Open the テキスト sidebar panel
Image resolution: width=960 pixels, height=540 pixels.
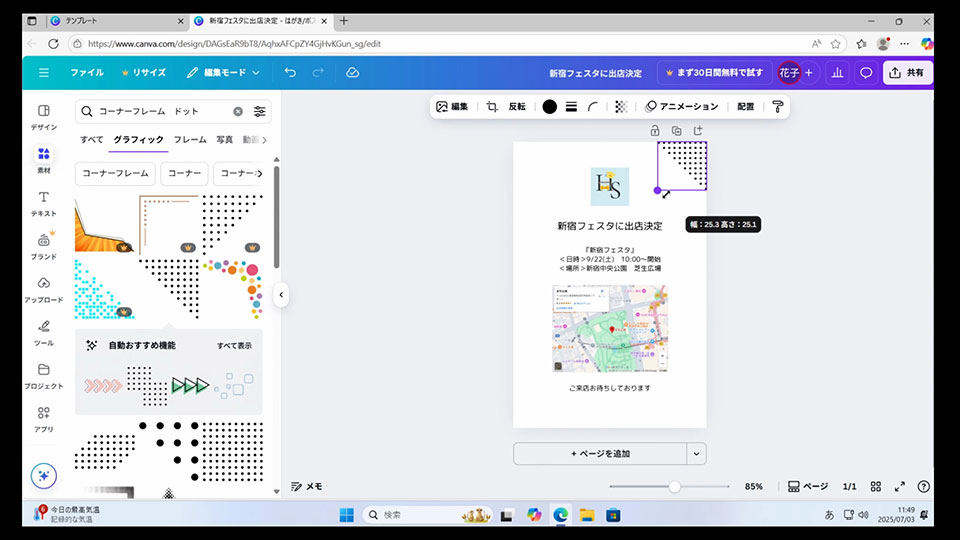43,203
